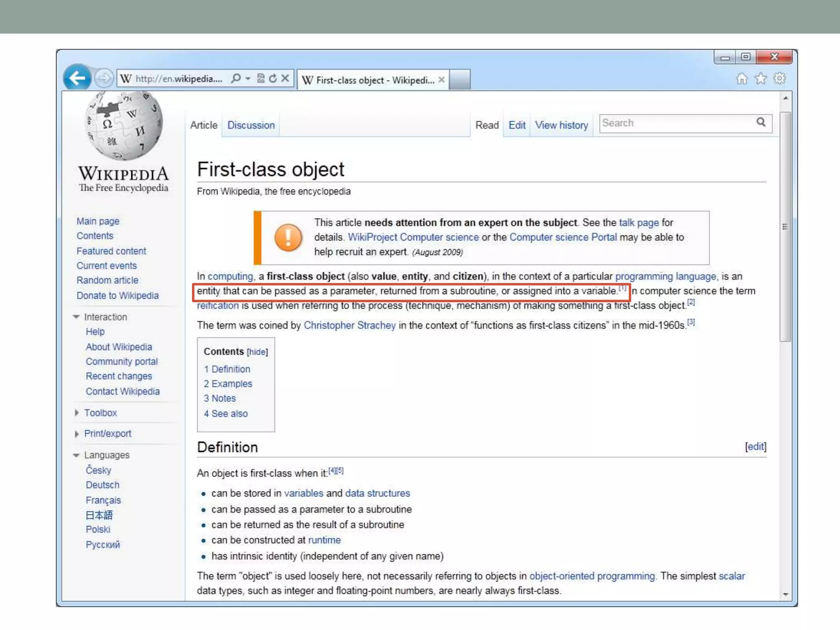Expand the Toolbox sidebar section
Viewport: 840px width, 630px height.
[77, 413]
